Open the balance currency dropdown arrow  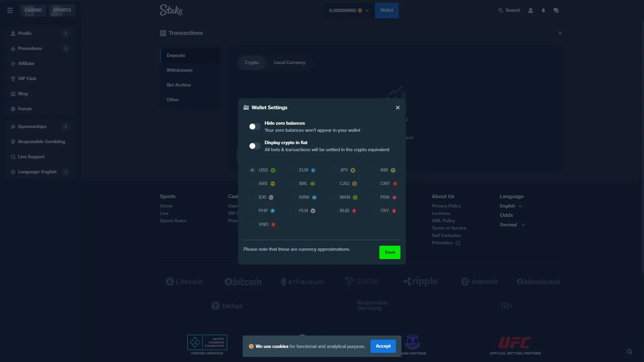click(367, 10)
